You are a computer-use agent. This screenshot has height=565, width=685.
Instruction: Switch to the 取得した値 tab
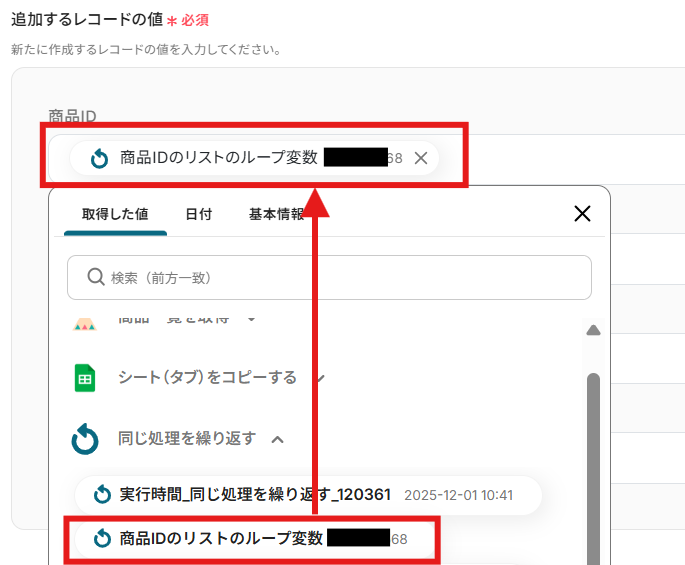pyautogui.click(x=115, y=214)
